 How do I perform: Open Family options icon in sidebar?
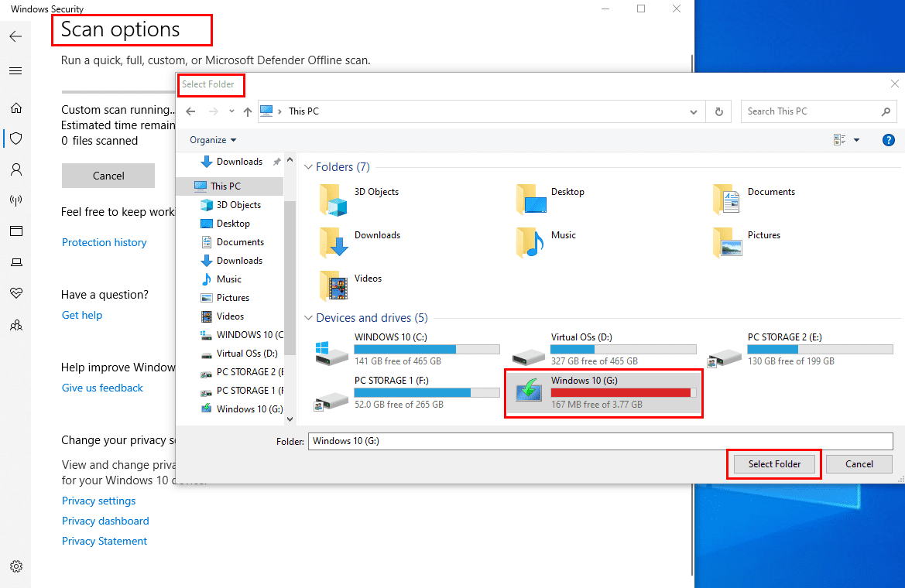(16, 326)
